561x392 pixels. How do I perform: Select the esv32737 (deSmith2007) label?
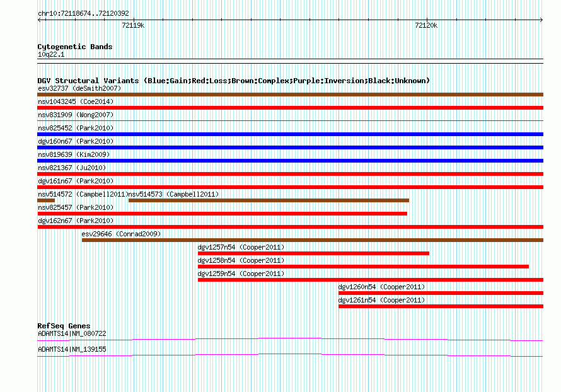79,88
